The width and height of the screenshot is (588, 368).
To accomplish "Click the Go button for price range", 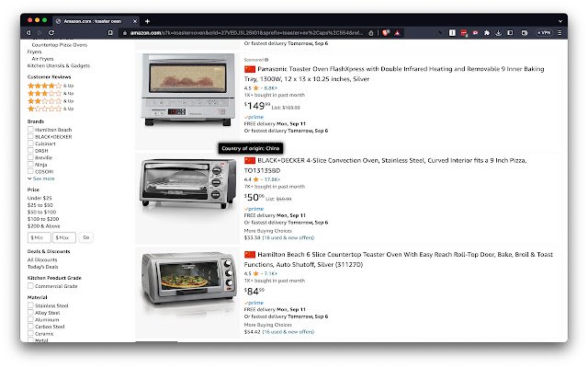I will [85, 237].
